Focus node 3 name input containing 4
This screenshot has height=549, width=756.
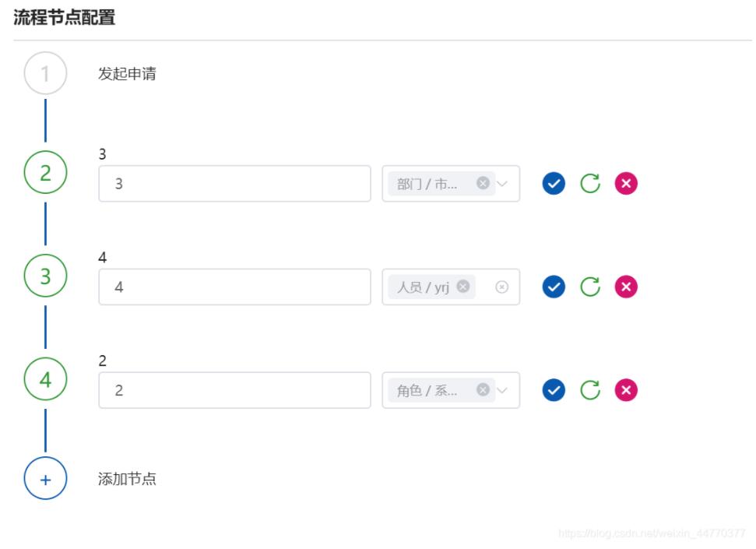(235, 287)
